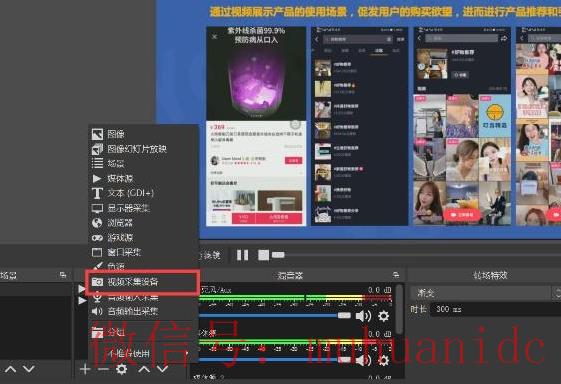Expand the first source item arrow
Viewport: 561px width, 384px height.
coord(82,289)
